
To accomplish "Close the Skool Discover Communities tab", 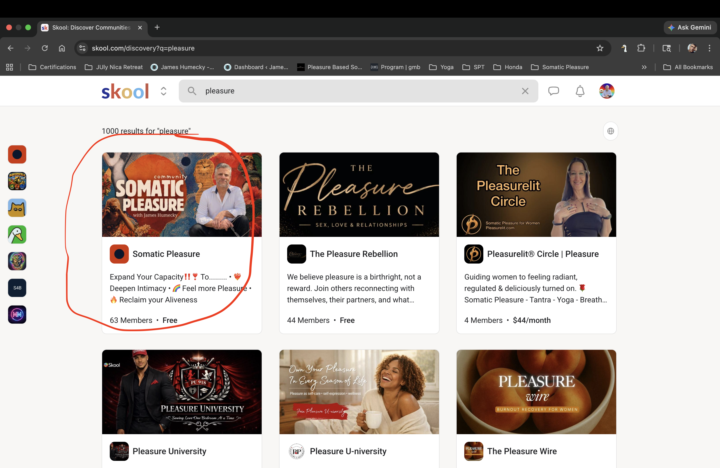I will coord(140,28).
